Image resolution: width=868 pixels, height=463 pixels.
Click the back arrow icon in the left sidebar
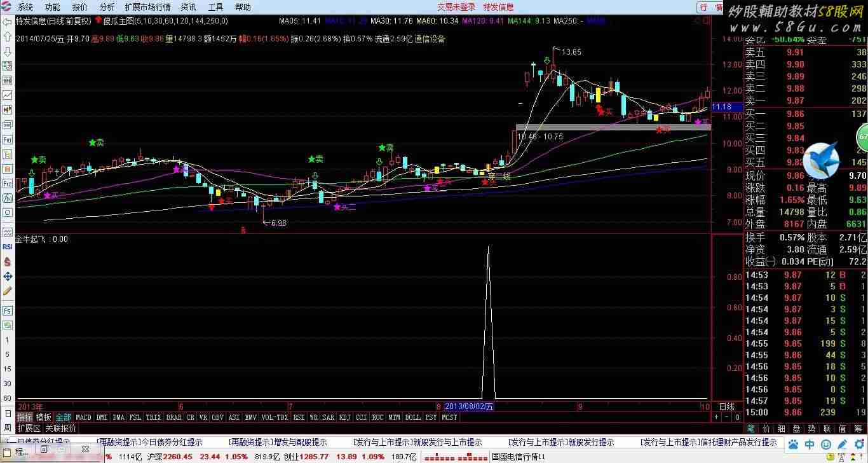pyautogui.click(x=8, y=22)
